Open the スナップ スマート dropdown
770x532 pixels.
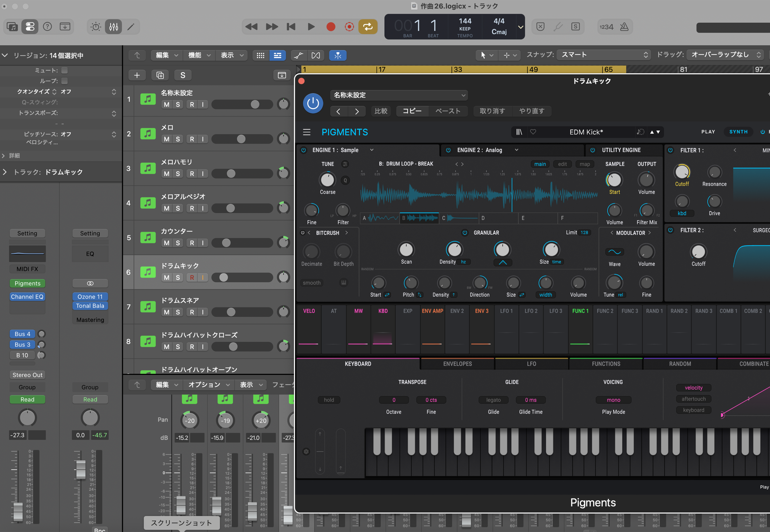[604, 55]
